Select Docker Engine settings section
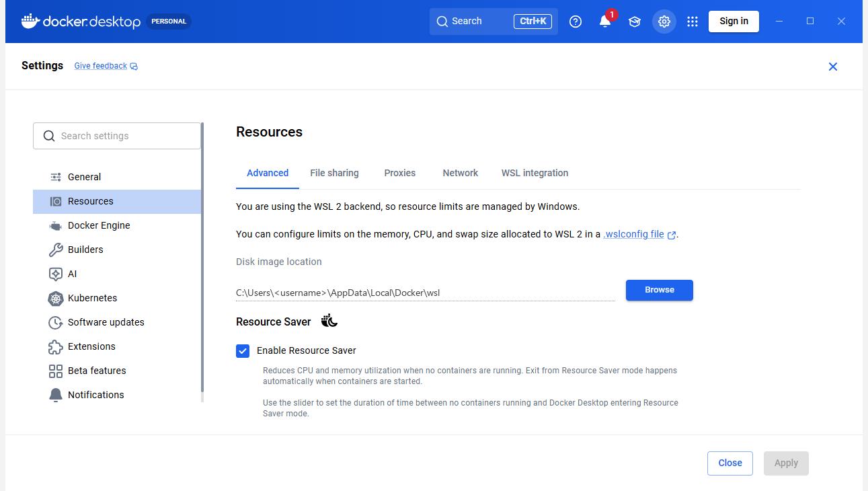Image resolution: width=868 pixels, height=491 pixels. (117, 225)
